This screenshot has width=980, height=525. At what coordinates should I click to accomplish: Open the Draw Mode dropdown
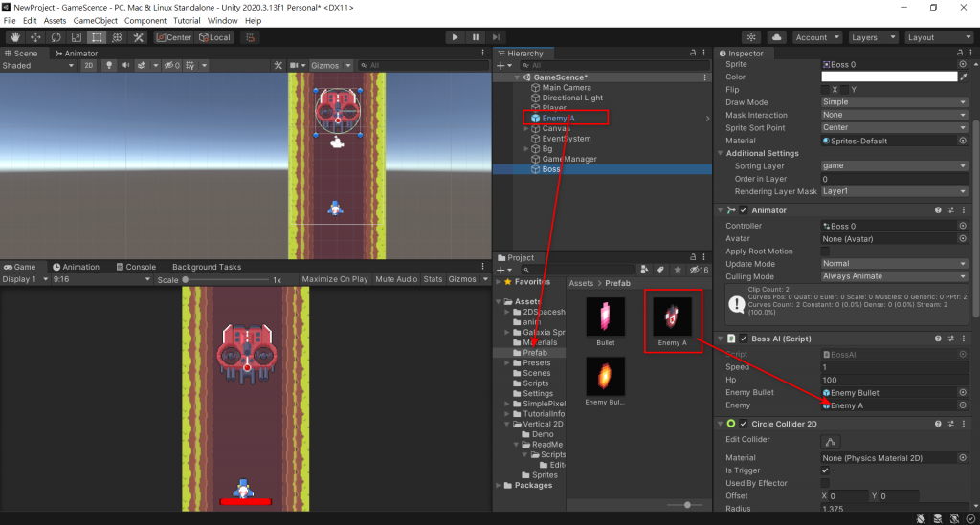coord(895,101)
